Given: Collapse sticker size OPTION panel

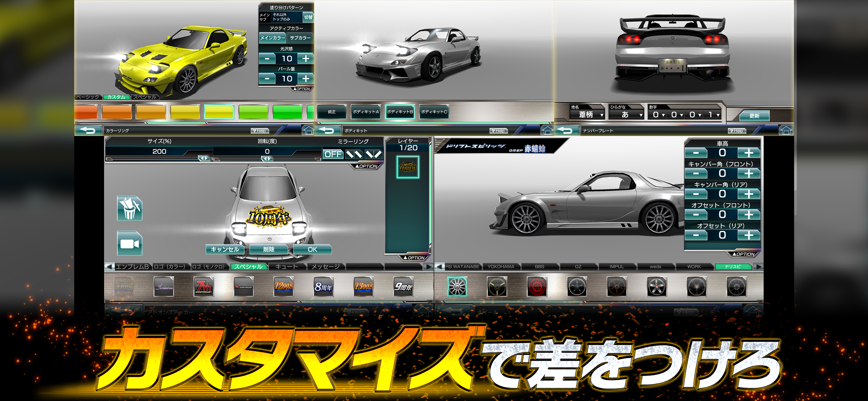Looking at the screenshot, I should pos(367,166).
